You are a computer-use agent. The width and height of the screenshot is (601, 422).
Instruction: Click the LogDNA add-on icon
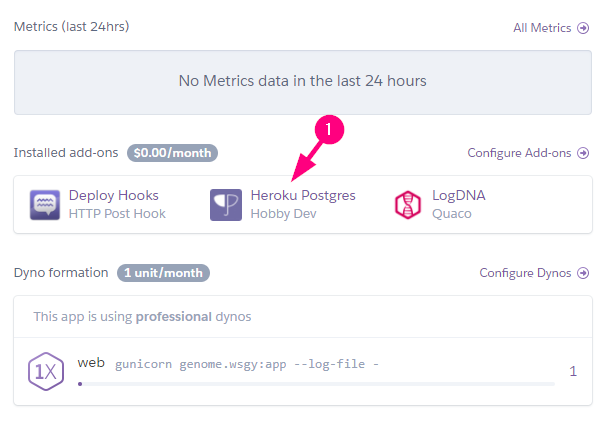pos(409,204)
